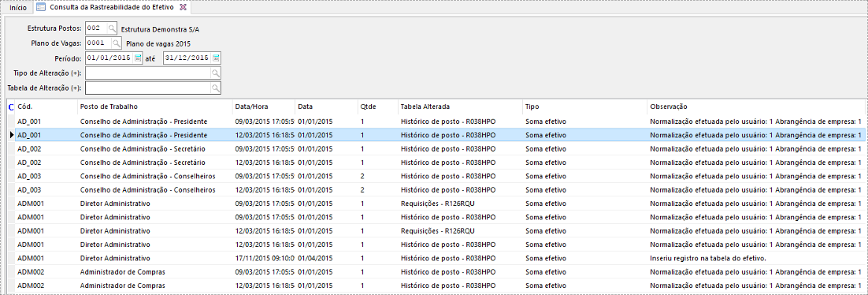The image size is (868, 295).
Task: Sort by the Data/Hora column header
Action: (264, 106)
